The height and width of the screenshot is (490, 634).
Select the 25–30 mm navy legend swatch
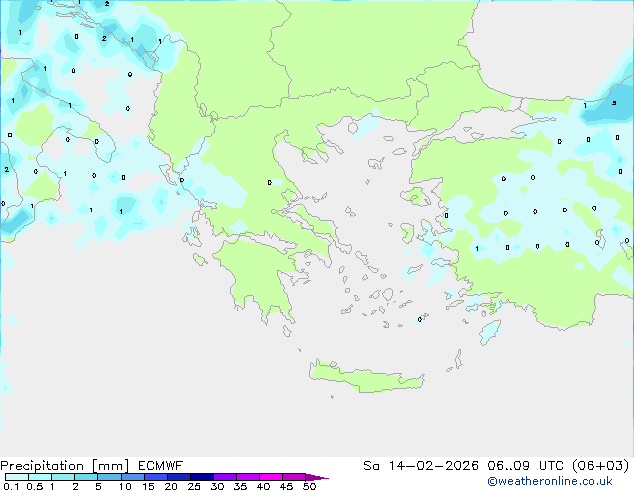tap(202, 477)
